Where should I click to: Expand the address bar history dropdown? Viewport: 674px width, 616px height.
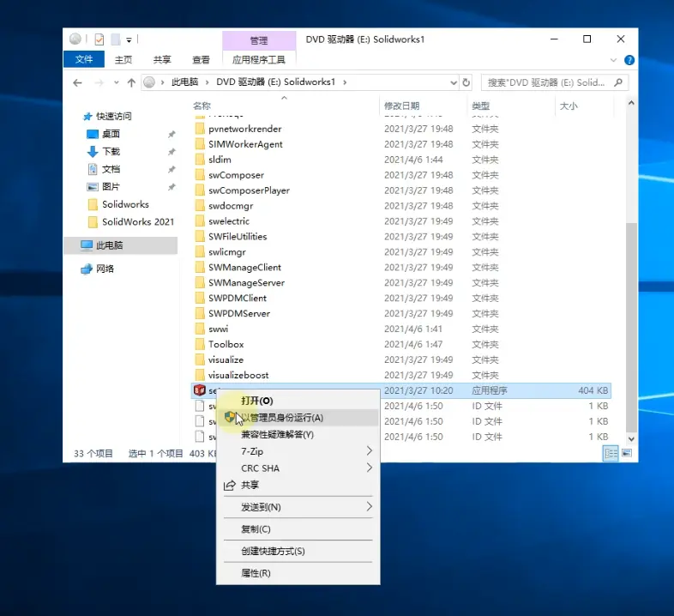click(x=454, y=82)
